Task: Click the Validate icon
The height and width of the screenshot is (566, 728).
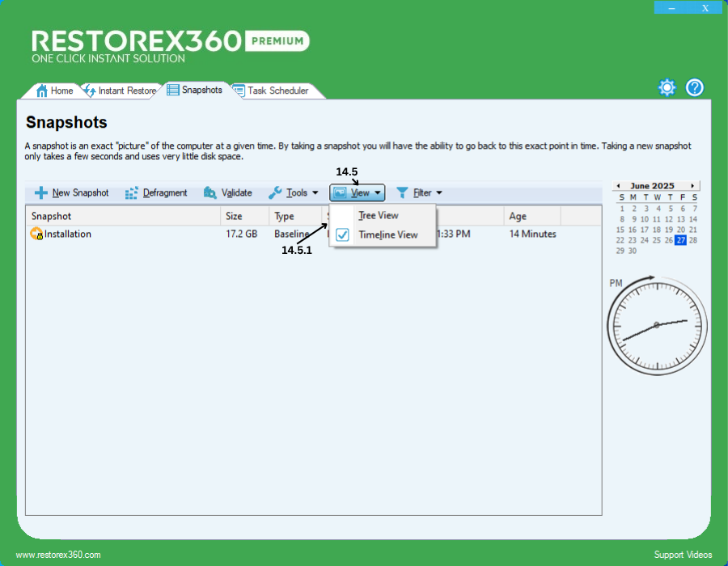Action: pyautogui.click(x=210, y=192)
